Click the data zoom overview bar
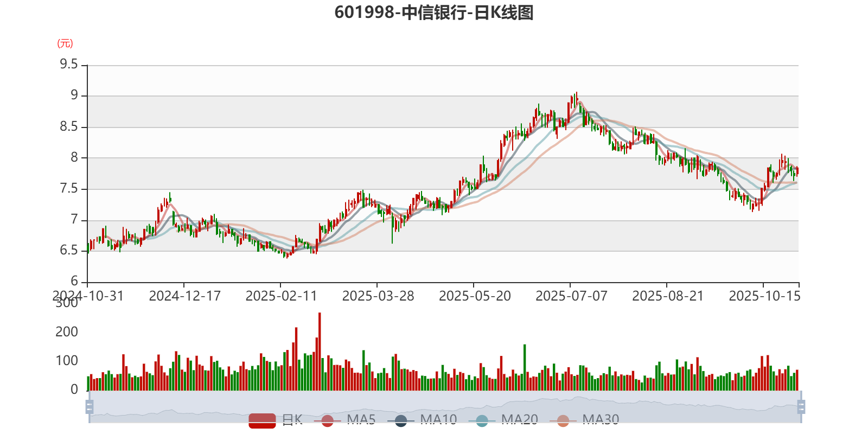The height and width of the screenshot is (434, 868). tap(445, 406)
